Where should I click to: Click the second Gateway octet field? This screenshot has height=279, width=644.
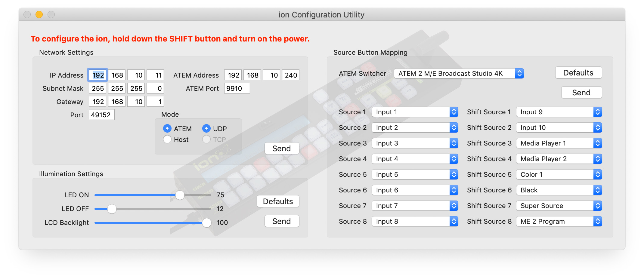[117, 102]
